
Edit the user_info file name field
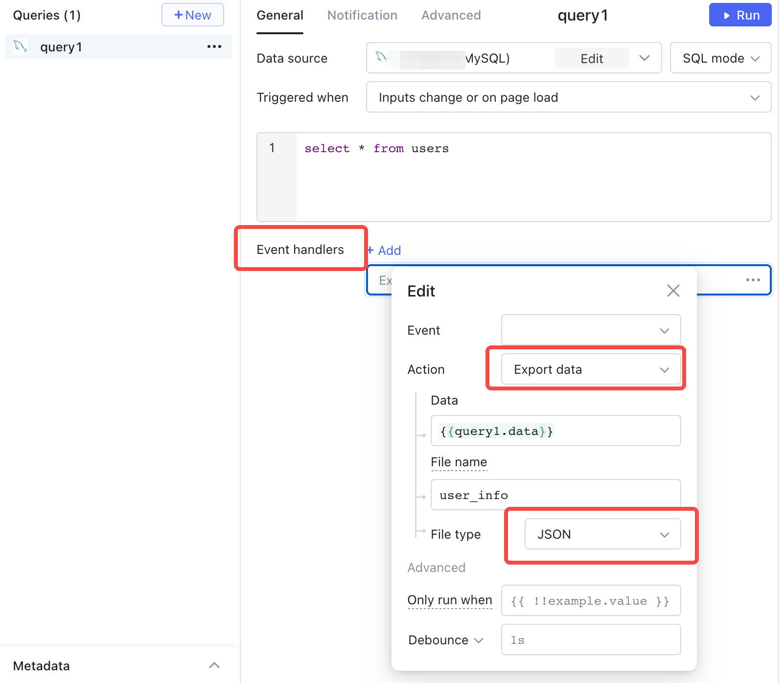pyautogui.click(x=555, y=495)
